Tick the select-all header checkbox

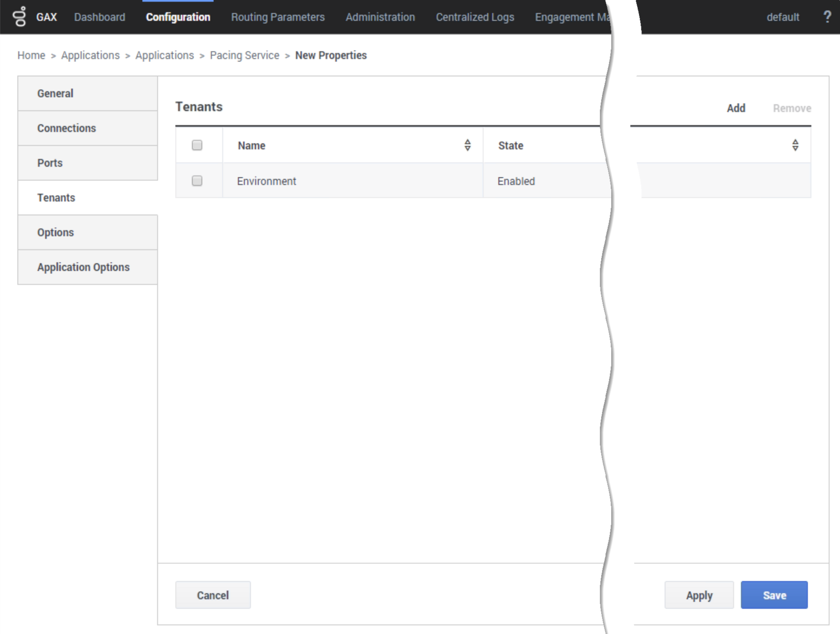(x=197, y=145)
